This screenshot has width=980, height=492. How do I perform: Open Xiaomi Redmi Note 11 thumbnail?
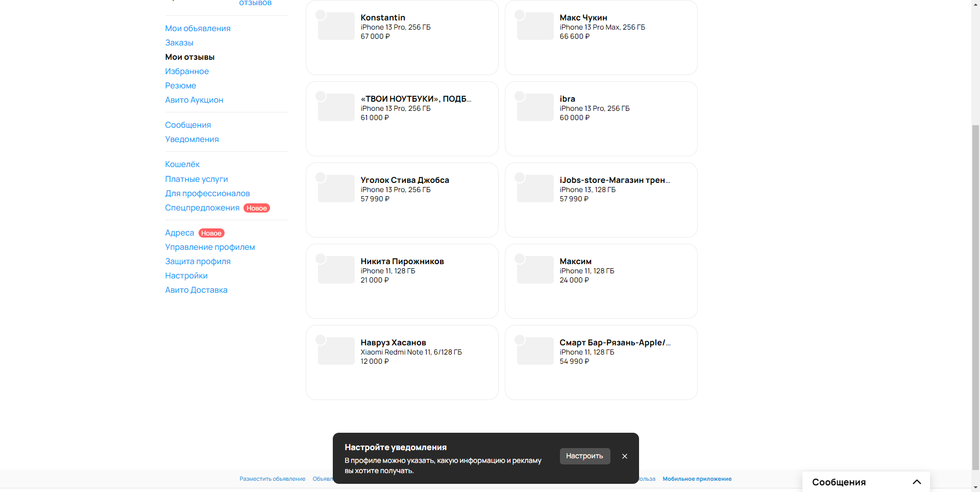(336, 351)
